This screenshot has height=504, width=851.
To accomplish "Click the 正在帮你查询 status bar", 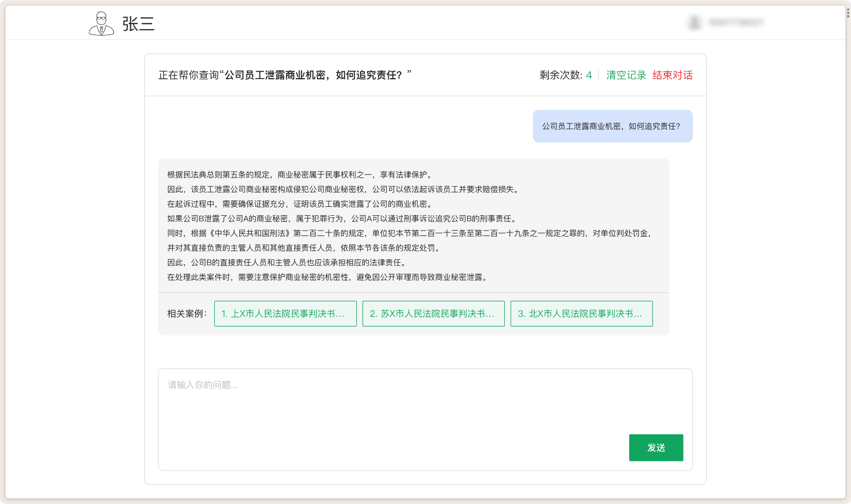I will point(189,74).
